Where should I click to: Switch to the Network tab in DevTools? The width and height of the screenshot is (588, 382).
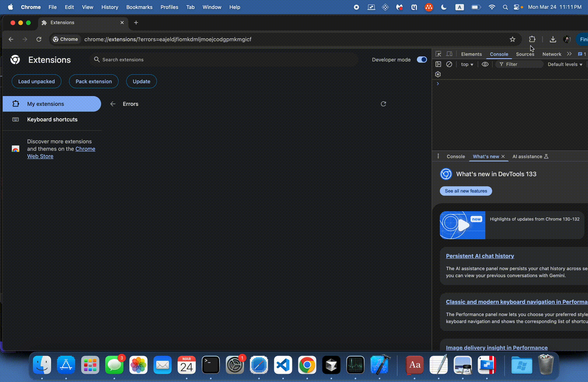point(552,54)
